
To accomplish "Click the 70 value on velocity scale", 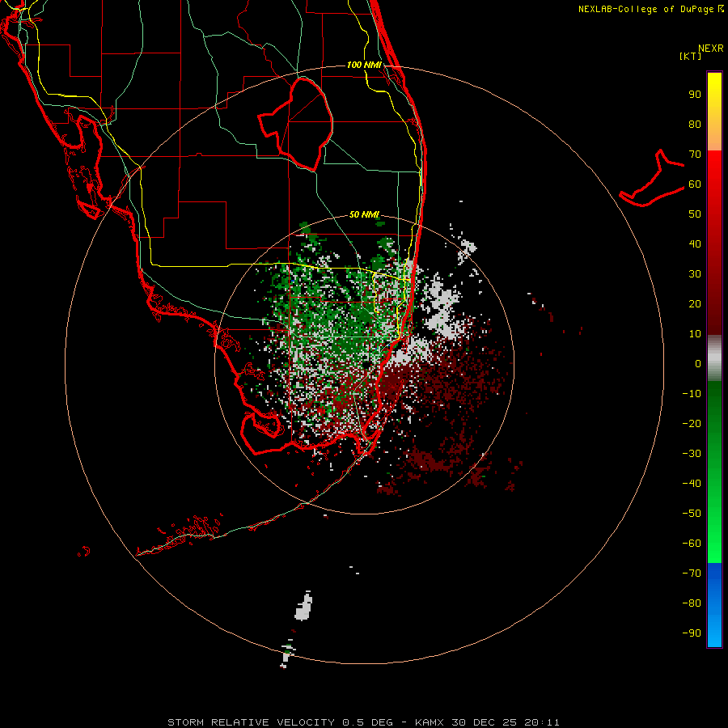I will (695, 154).
